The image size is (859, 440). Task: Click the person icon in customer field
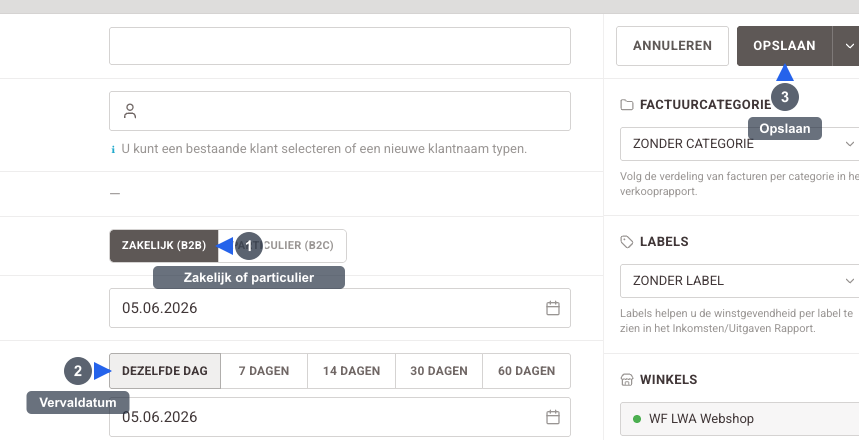click(x=130, y=111)
